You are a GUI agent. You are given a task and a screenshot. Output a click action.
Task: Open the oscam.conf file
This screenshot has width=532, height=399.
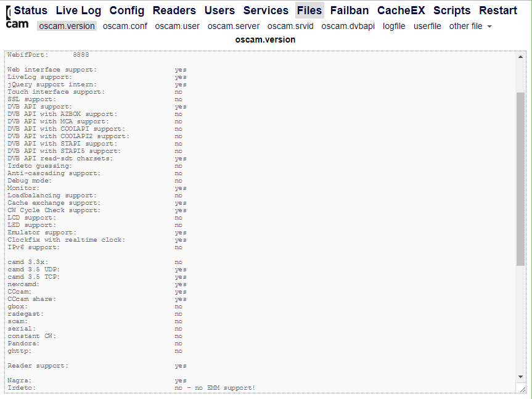click(125, 26)
